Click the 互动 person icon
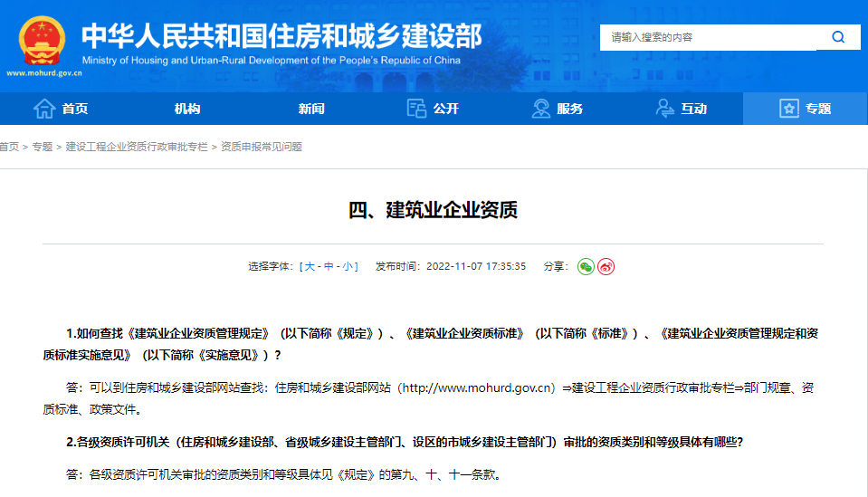 pos(664,109)
